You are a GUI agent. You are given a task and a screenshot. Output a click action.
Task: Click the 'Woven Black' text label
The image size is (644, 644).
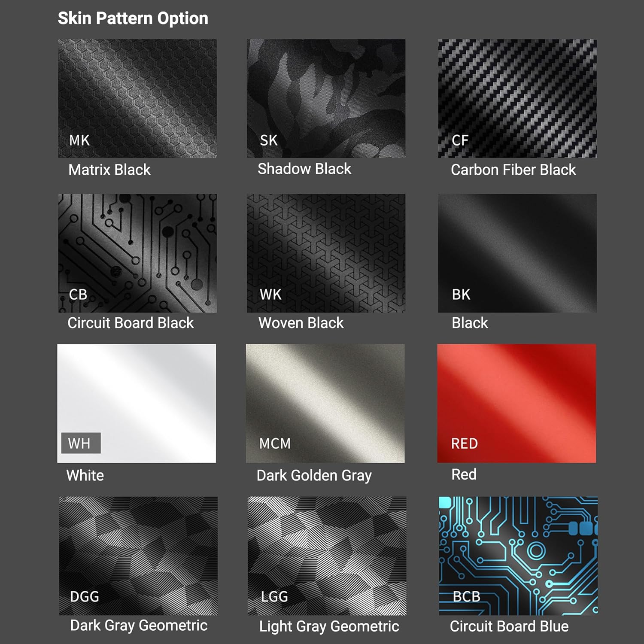click(301, 323)
